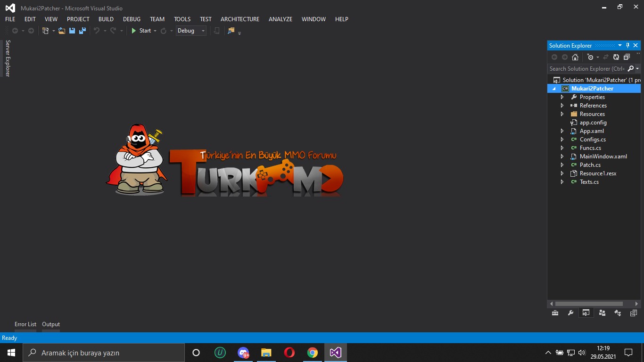Open the toolbar overflow options arrow
This screenshot has height=362, width=644.
[239, 33]
